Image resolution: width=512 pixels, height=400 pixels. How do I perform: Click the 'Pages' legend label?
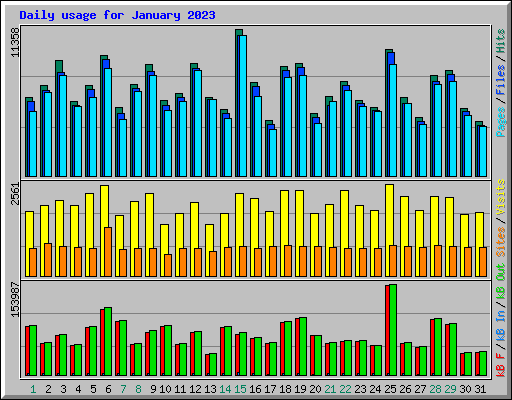(500, 122)
